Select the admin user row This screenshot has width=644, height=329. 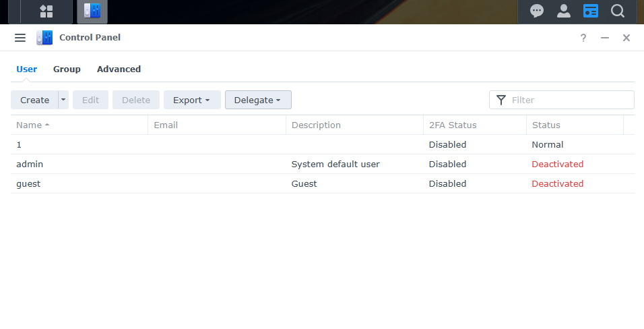click(202, 164)
